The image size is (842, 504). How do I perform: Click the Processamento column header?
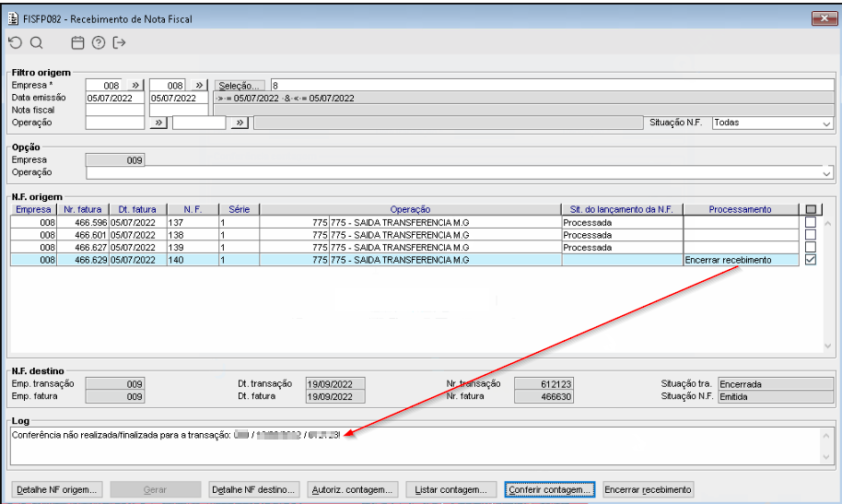pyautogui.click(x=741, y=209)
